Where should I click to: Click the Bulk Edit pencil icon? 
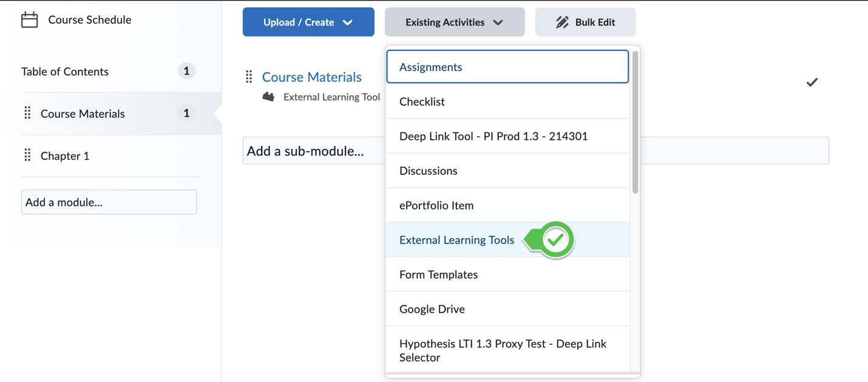pos(562,22)
